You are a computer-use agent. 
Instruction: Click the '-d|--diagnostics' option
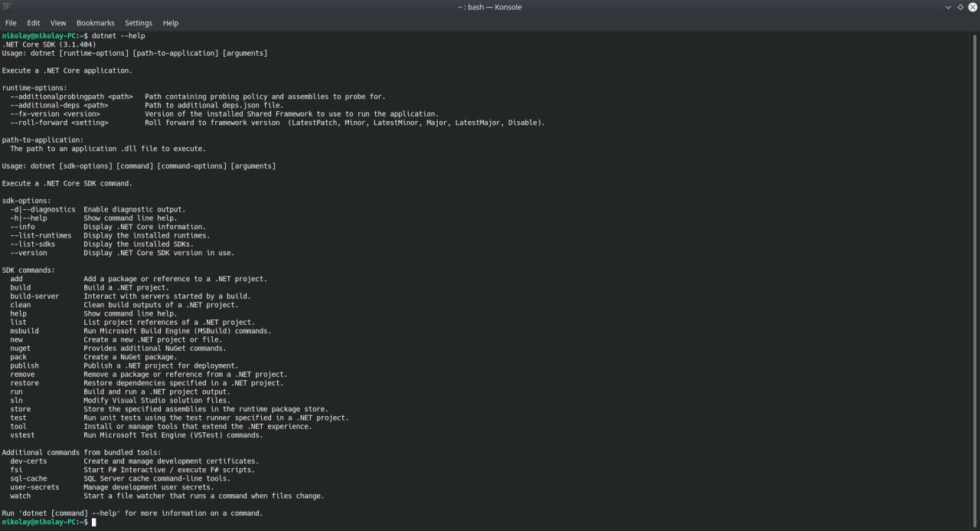43,209
